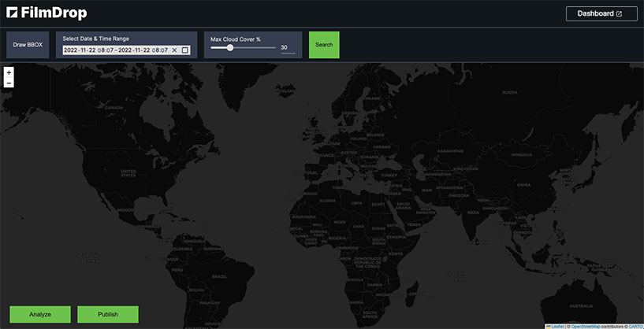Click the date and time range field

click(116, 50)
